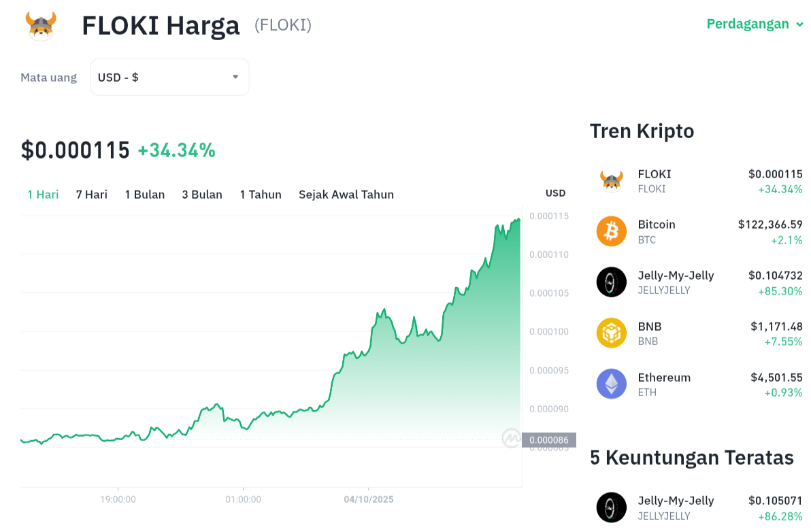Click the FLOKI icon in Tren Kripto list
The width and height of the screenshot is (811, 532).
(x=611, y=181)
